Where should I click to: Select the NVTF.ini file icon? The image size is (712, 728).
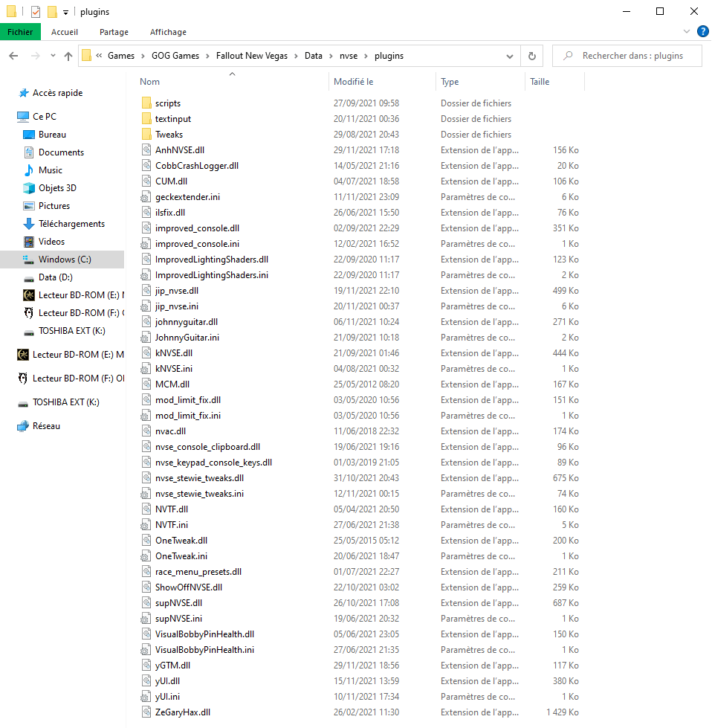click(146, 525)
